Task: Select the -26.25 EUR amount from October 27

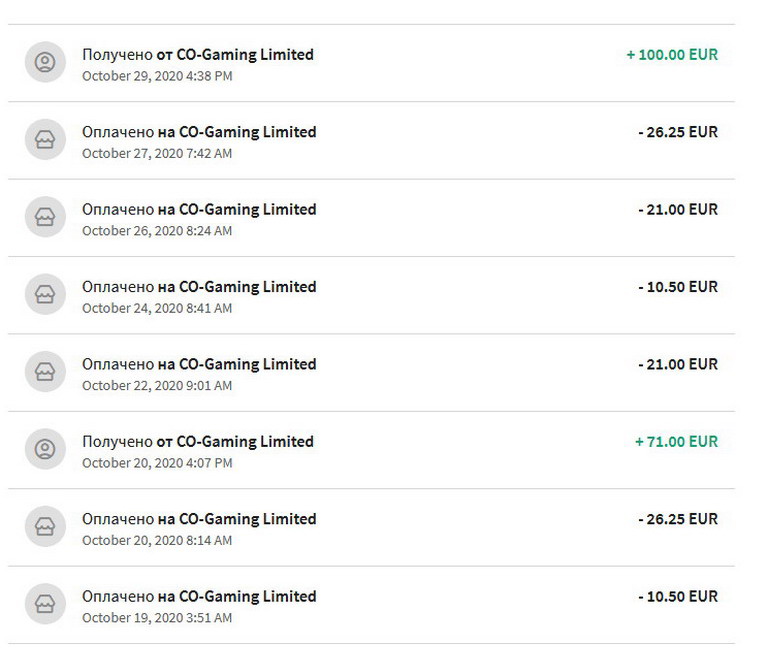Action: (x=678, y=132)
